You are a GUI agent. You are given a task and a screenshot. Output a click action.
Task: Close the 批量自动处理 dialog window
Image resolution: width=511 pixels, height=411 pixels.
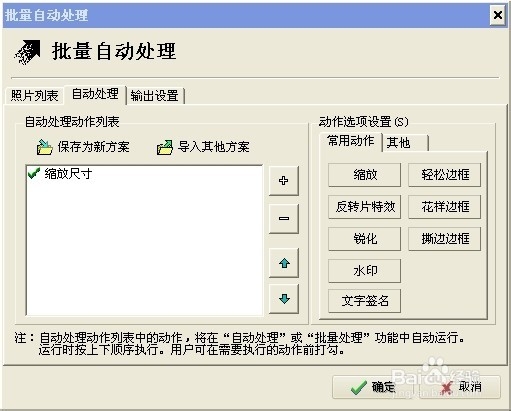click(498, 15)
